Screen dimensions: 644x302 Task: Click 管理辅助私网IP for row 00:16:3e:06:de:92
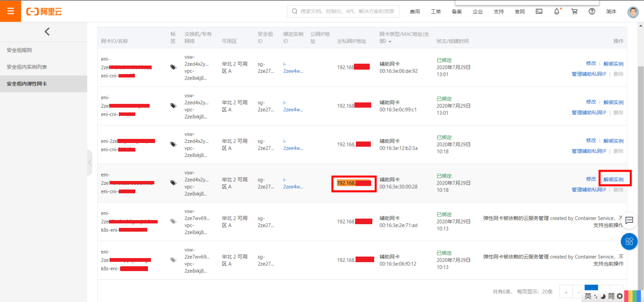click(x=589, y=74)
